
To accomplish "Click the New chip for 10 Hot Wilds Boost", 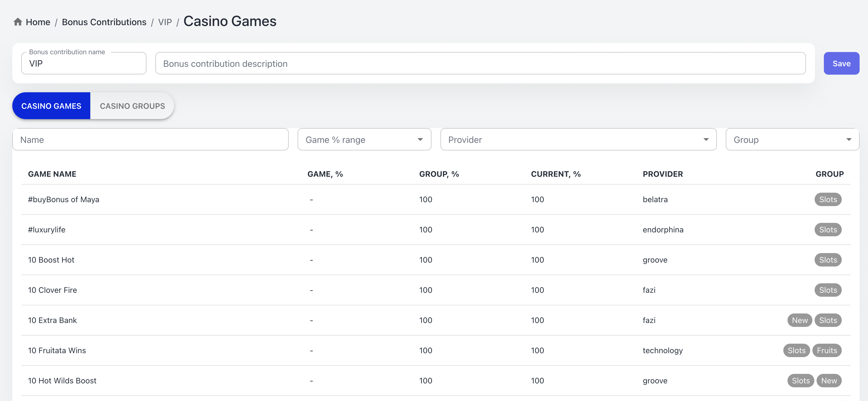I will [829, 380].
